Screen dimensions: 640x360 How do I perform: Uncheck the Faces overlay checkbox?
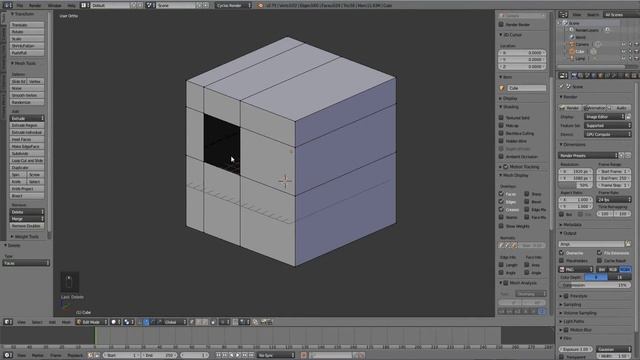[x=501, y=193]
